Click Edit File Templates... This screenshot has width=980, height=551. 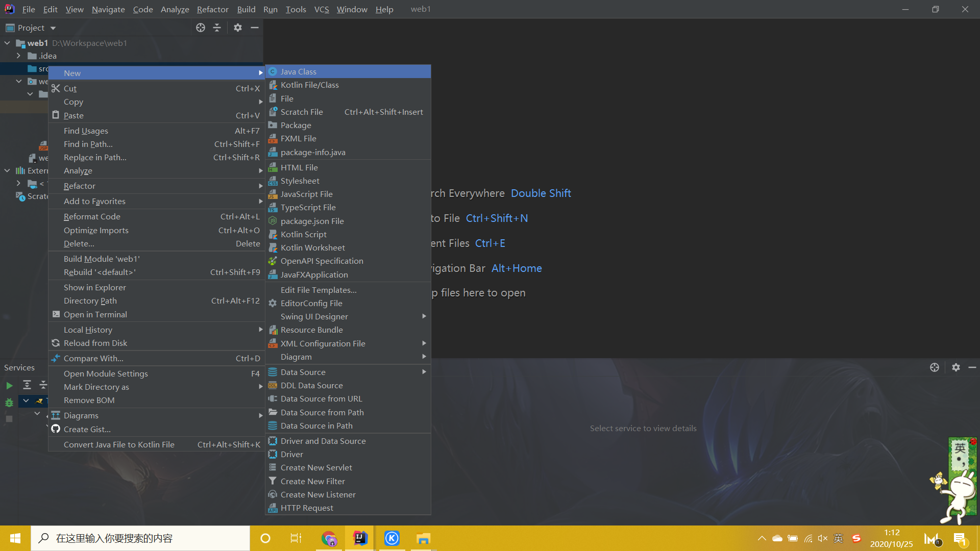(x=348, y=290)
